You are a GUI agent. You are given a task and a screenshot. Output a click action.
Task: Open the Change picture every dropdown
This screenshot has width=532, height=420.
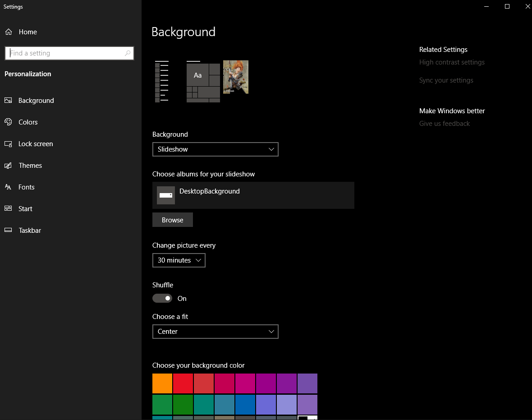click(179, 260)
